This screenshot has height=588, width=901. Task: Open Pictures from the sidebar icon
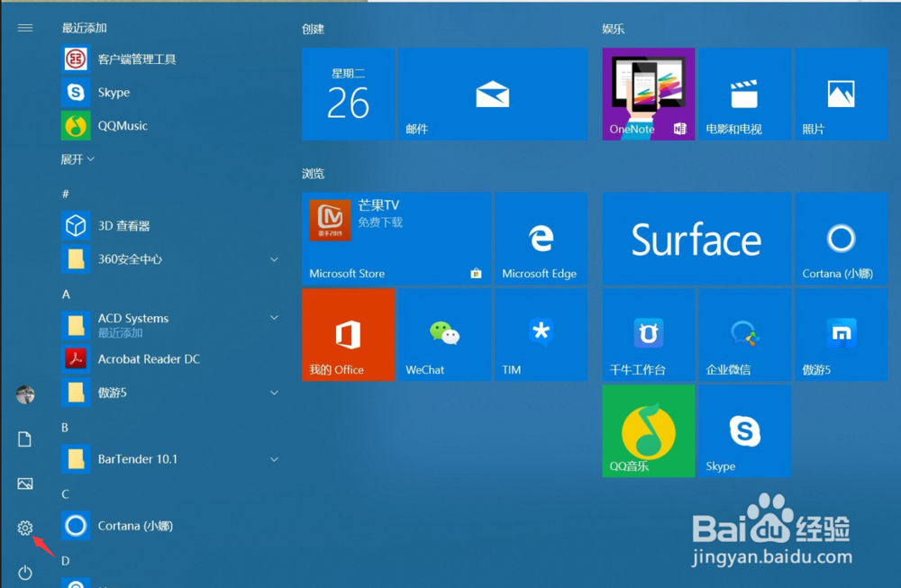pos(25,484)
